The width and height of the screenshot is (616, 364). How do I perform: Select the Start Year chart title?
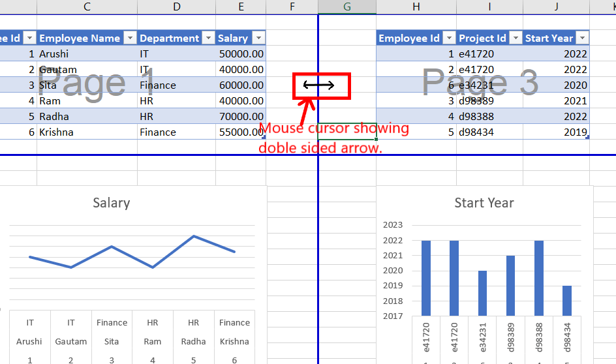tap(484, 203)
